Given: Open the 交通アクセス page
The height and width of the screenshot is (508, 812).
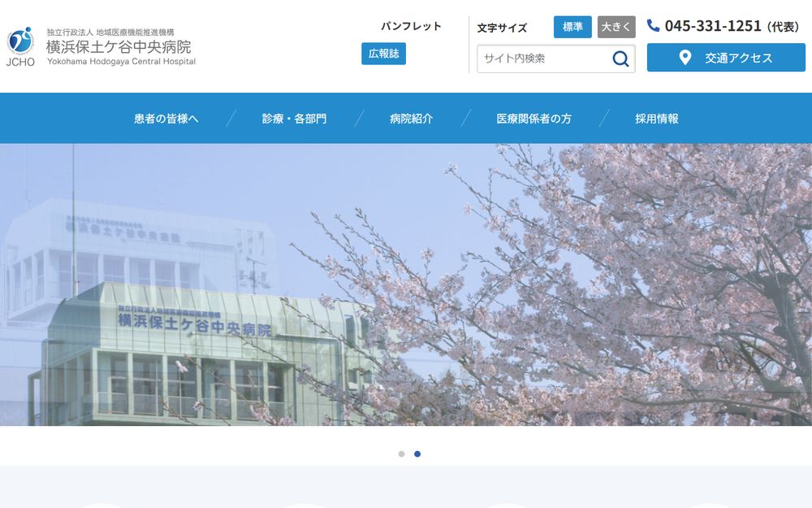Looking at the screenshot, I should click(726, 58).
